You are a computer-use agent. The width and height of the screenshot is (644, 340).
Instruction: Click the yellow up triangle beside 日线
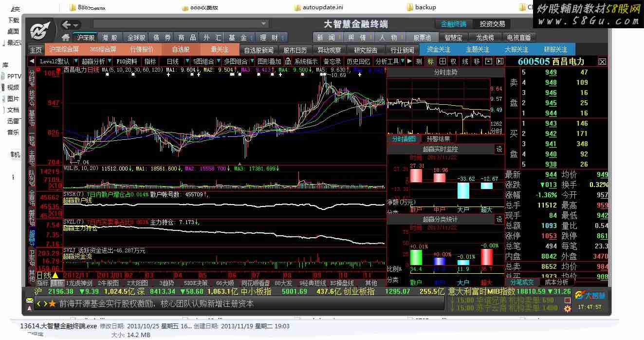pyautogui.click(x=55, y=276)
